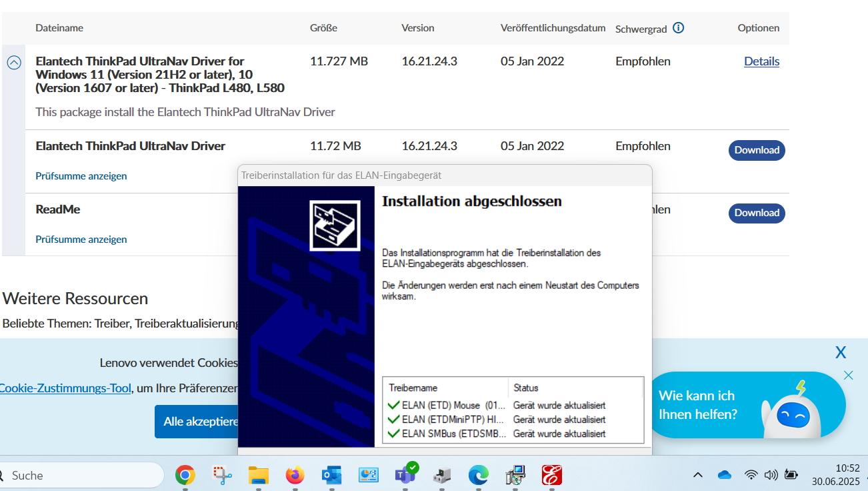Viewport: 868px width, 491px height.
Task: Dismiss the chat helper bubble
Action: tap(848, 376)
